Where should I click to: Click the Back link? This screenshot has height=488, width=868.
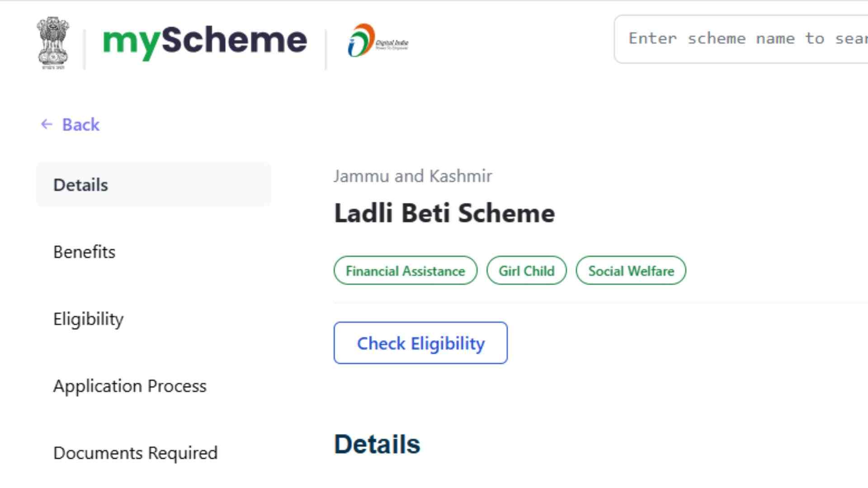pos(80,124)
